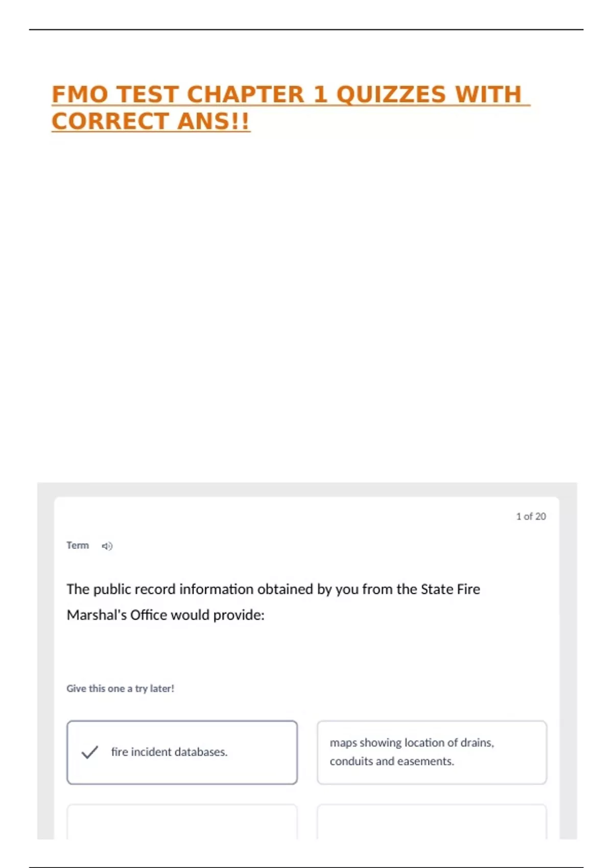Click "conduits and easements." in the second answer
The width and height of the screenshot is (613, 868).
392,761
